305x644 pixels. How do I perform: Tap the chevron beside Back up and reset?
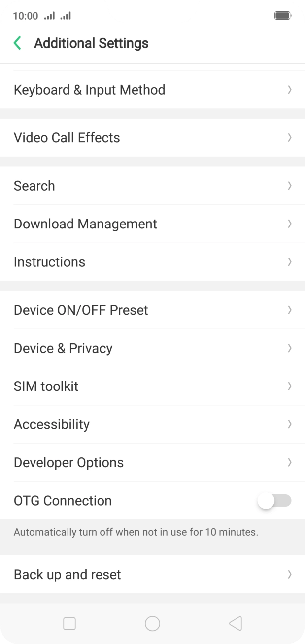pyautogui.click(x=290, y=574)
